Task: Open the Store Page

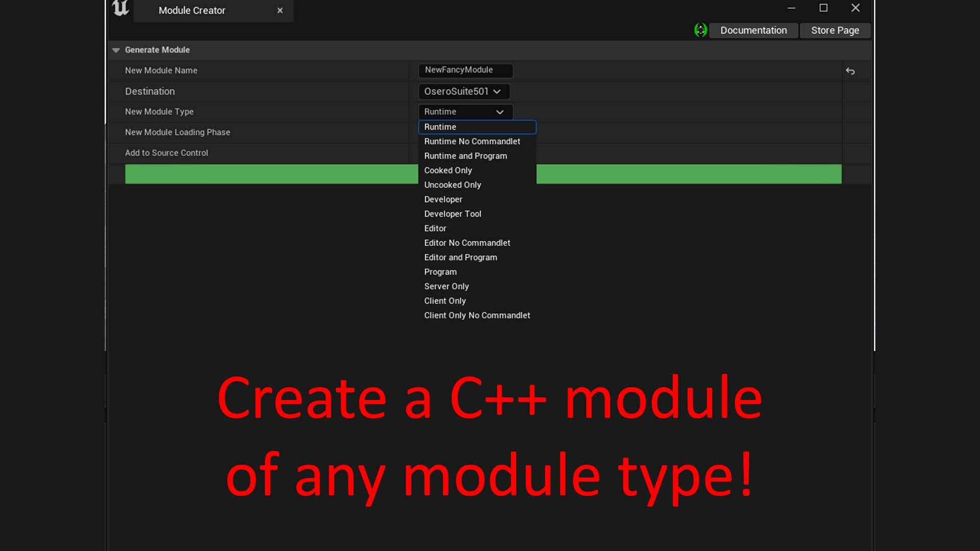Action: [835, 30]
